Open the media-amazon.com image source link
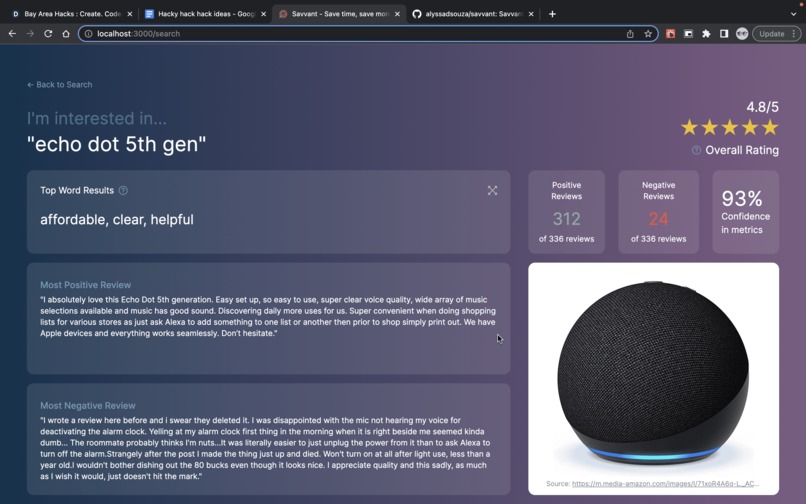 point(665,483)
